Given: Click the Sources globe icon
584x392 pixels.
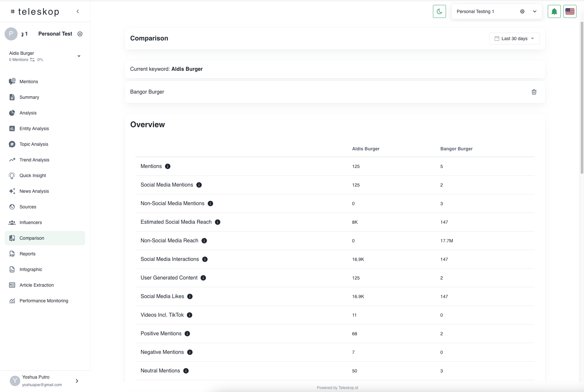Looking at the screenshot, I should point(12,207).
